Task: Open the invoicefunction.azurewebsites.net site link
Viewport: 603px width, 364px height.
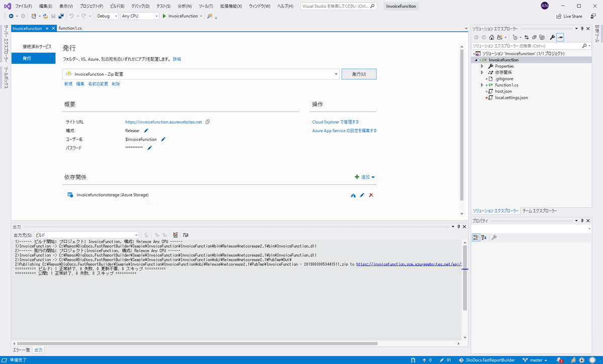Action: [x=163, y=122]
